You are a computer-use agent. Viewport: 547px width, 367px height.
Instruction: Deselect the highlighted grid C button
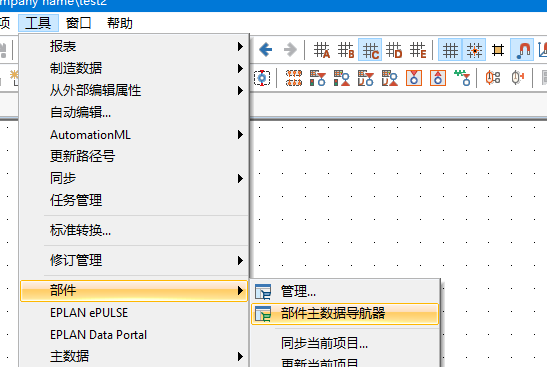click(x=370, y=50)
